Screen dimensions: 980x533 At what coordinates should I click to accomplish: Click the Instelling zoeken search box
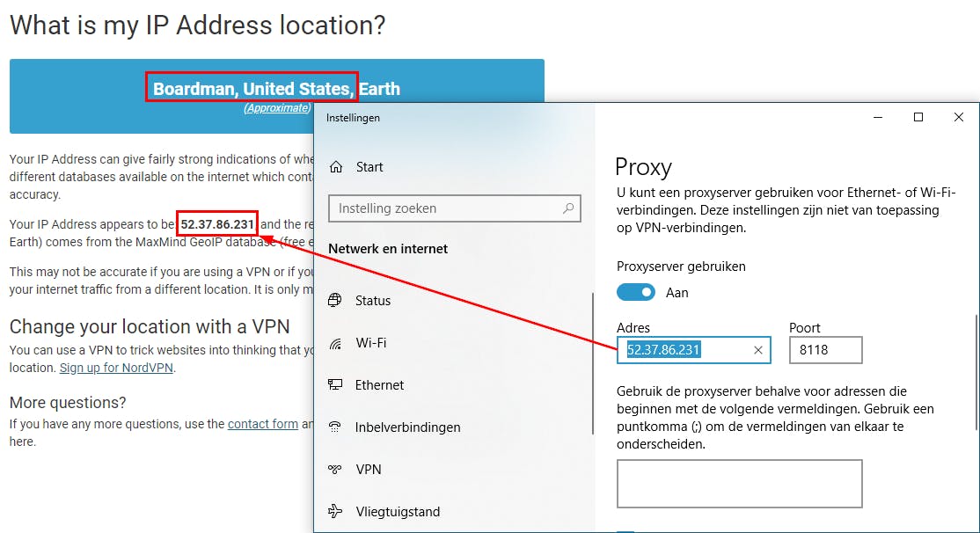(444, 208)
